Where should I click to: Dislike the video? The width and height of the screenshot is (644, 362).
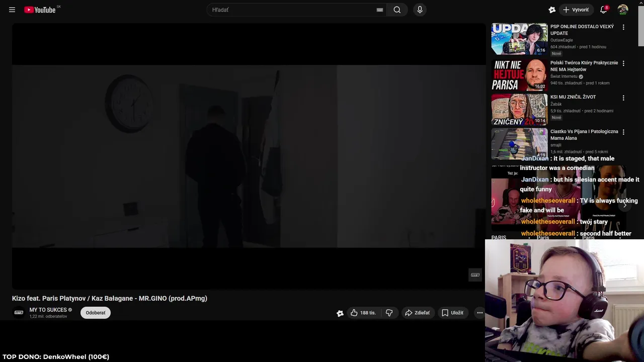(x=389, y=313)
